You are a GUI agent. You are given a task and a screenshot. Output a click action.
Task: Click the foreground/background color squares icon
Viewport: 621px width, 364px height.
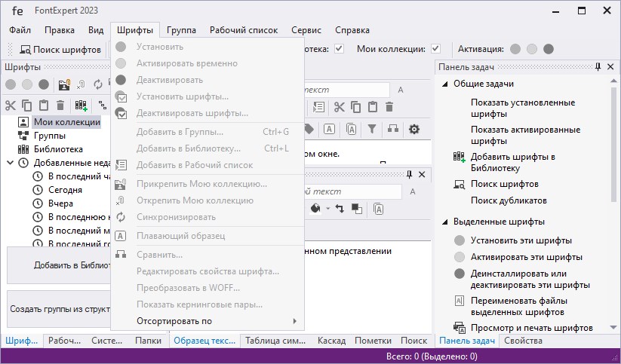(x=357, y=209)
